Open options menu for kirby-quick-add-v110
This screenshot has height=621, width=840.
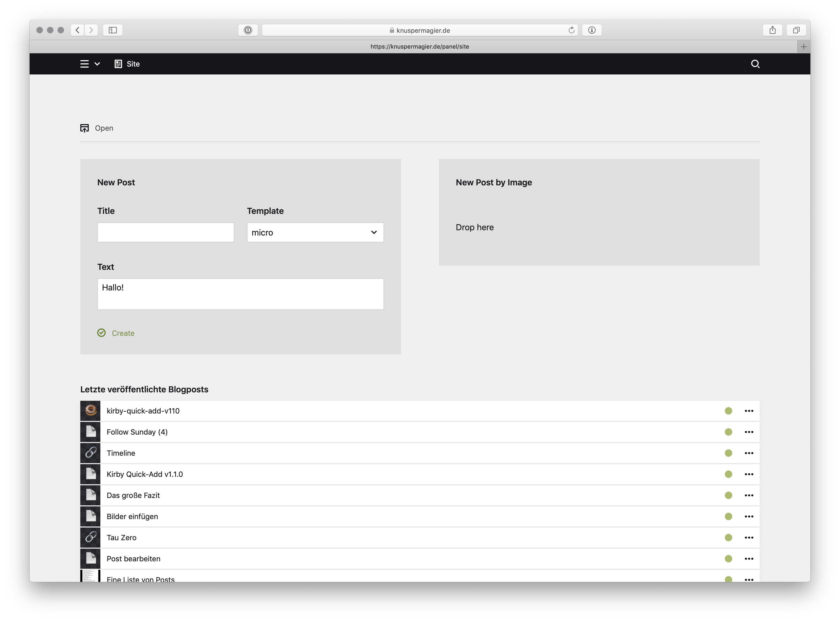pyautogui.click(x=749, y=411)
